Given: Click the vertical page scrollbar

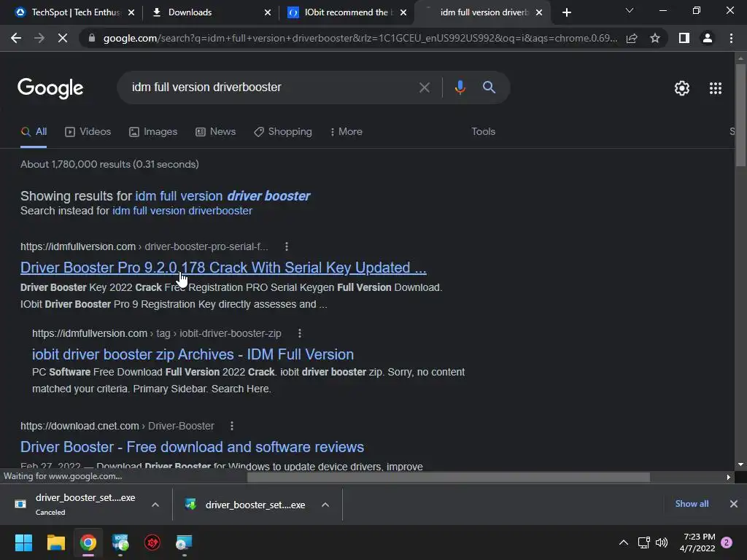Looking at the screenshot, I should [x=740, y=114].
